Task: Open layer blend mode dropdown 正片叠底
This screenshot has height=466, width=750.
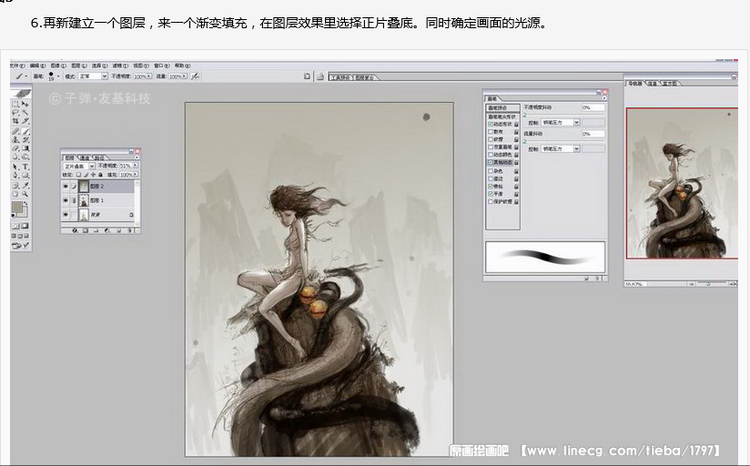Action: coord(78,166)
